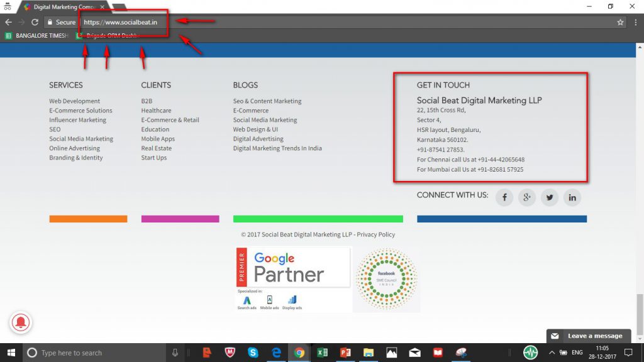Image resolution: width=644 pixels, height=362 pixels.
Task: Show hidden system tray icons
Action: click(552, 353)
